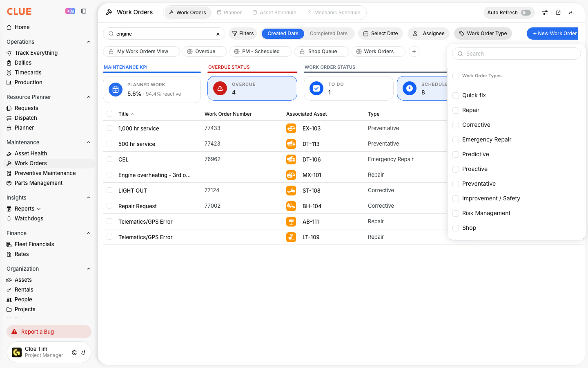This screenshot has width=588, height=368.
Task: Download work orders export icon
Action: point(571,13)
